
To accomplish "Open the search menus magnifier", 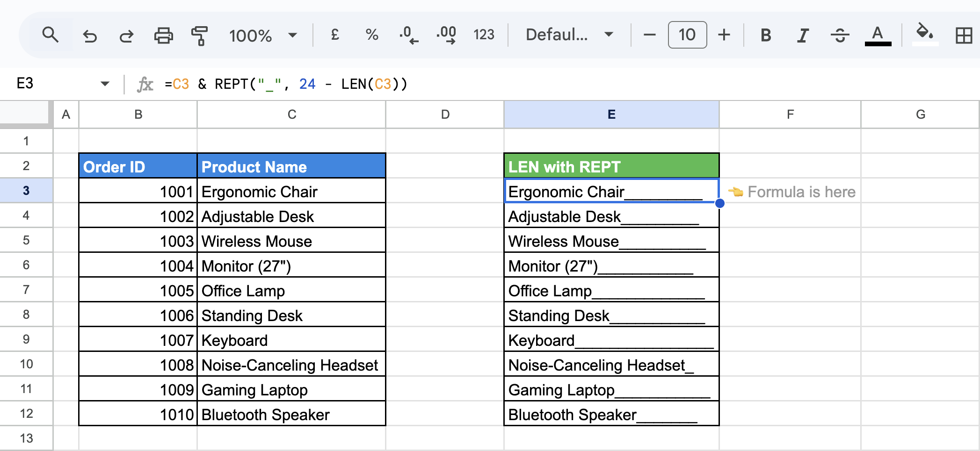I will coord(50,35).
